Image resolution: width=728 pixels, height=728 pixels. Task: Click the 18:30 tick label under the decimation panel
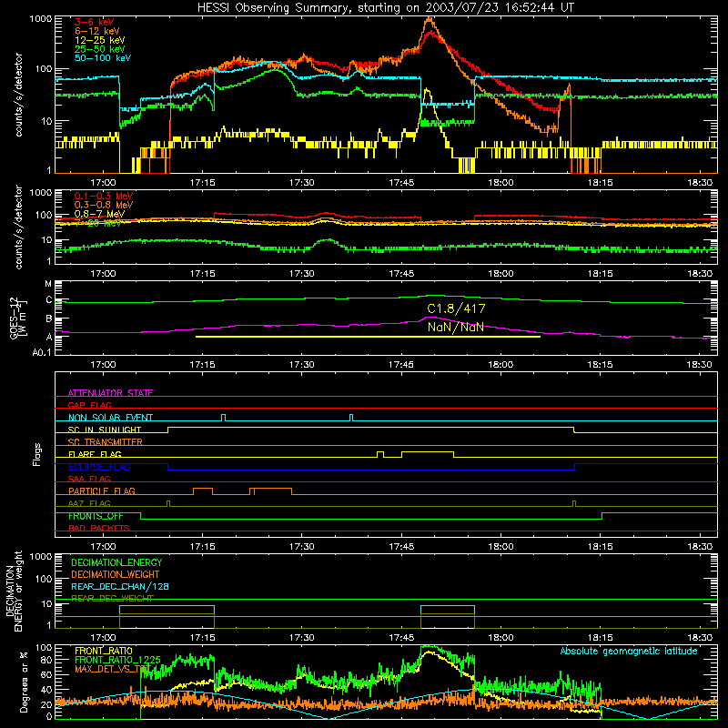pyautogui.click(x=699, y=638)
